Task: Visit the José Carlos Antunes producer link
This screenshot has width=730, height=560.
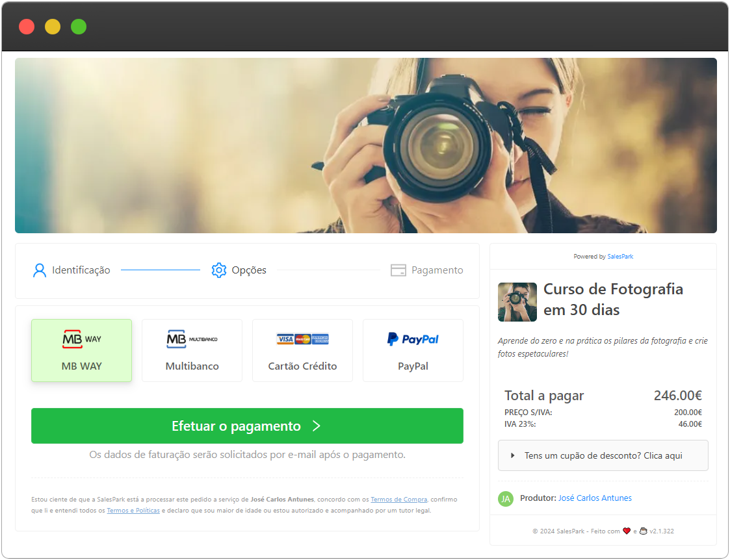Action: [595, 498]
